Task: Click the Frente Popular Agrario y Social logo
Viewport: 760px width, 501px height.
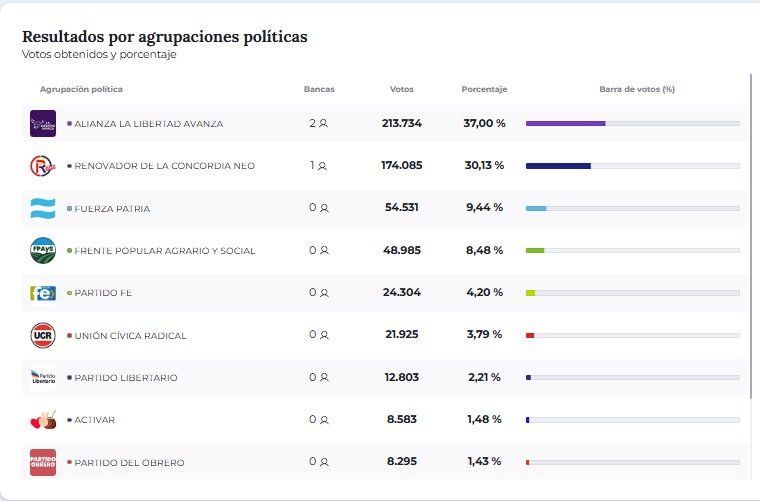Action: tap(43, 251)
